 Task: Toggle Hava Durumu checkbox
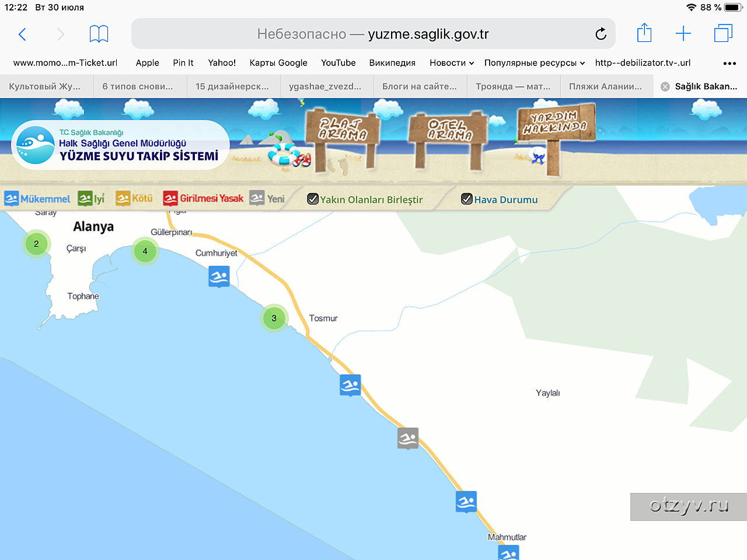pos(466,199)
